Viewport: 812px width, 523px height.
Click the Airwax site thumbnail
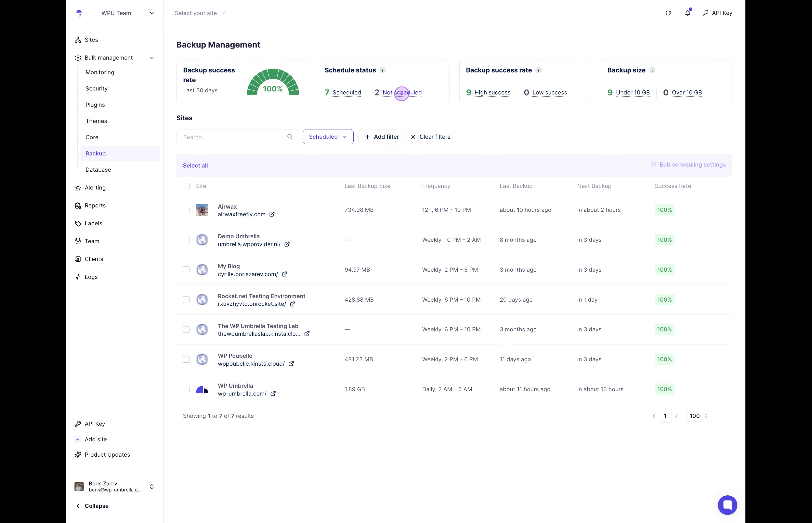[x=202, y=210]
